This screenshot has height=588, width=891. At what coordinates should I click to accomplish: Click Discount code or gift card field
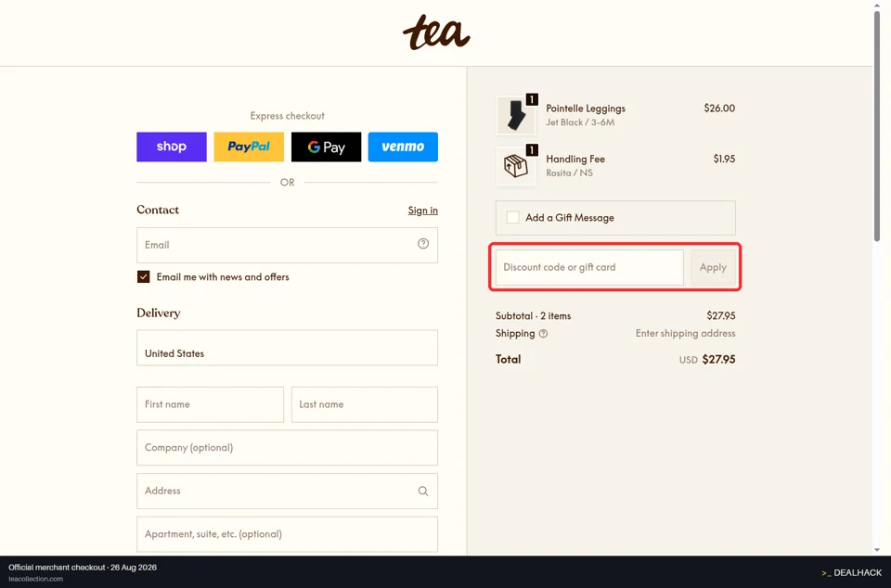590,267
